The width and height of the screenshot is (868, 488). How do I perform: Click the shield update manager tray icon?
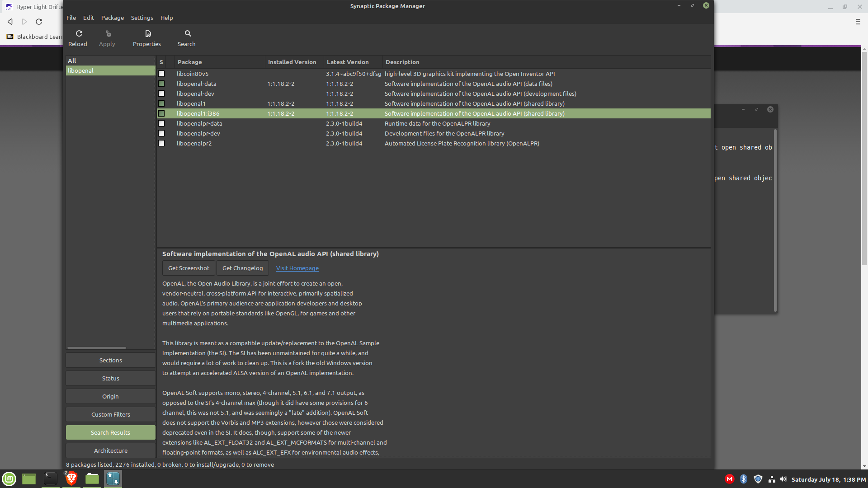click(x=758, y=479)
